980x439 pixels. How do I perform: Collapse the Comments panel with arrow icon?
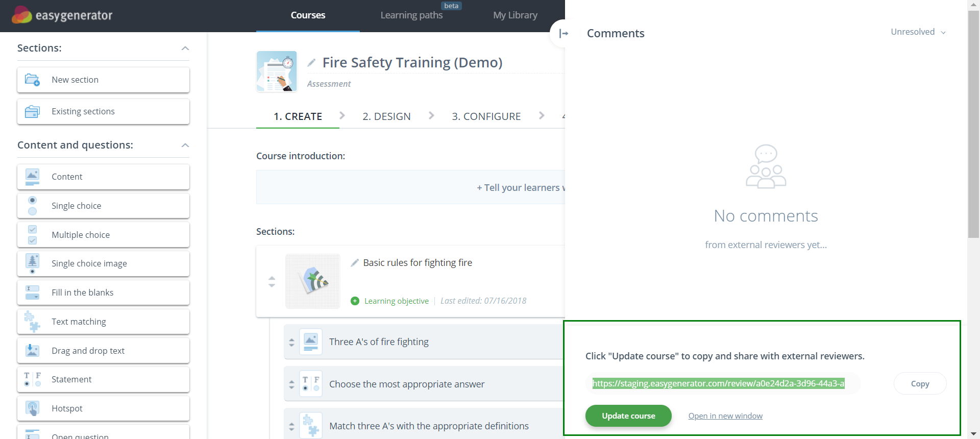[563, 34]
